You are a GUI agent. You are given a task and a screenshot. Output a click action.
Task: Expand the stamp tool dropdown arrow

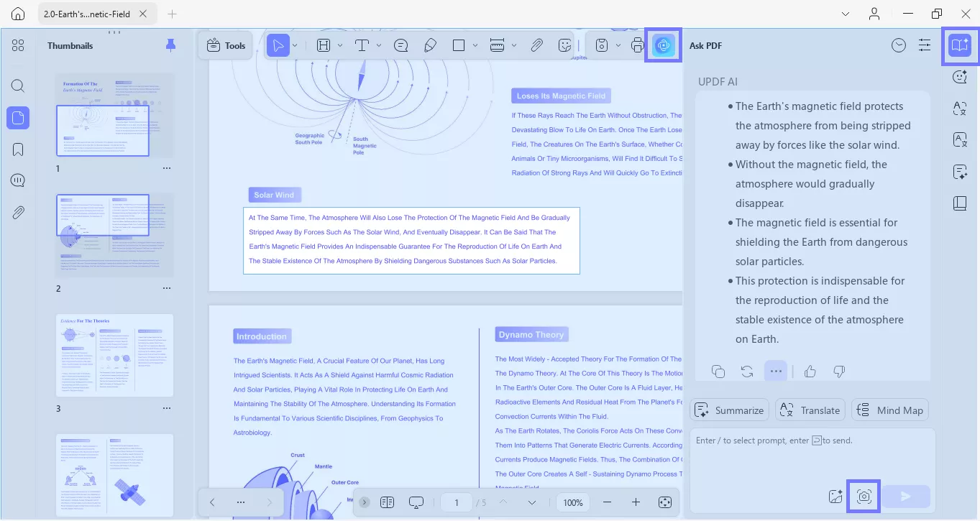618,45
